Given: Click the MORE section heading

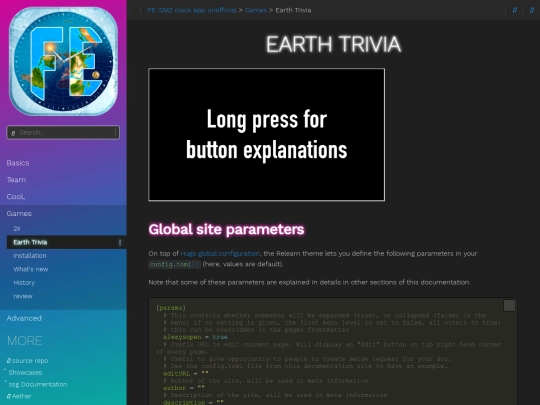Looking at the screenshot, I should [24, 341].
